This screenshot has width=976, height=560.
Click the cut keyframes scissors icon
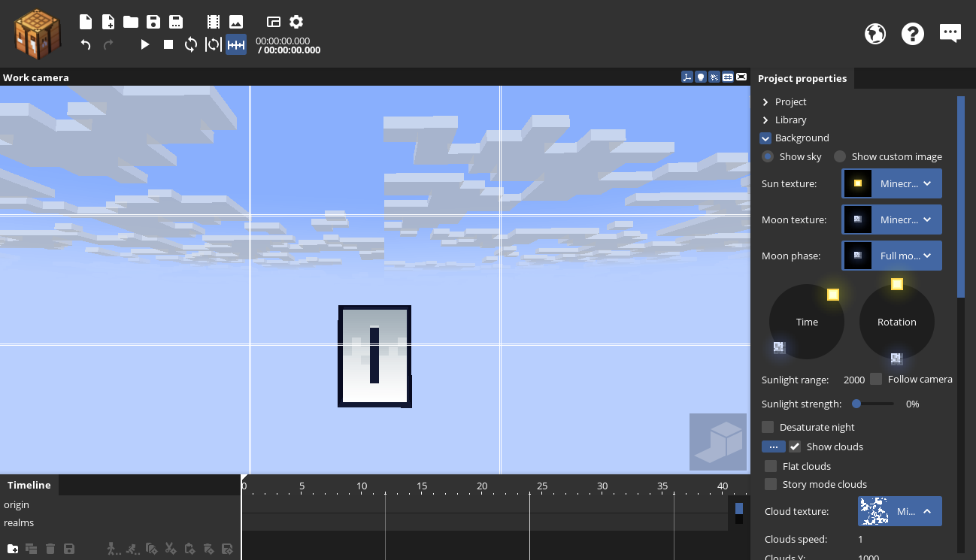171,549
